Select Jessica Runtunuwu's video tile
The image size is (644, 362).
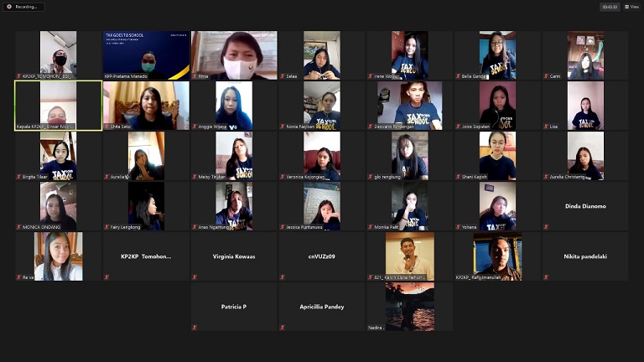pyautogui.click(x=322, y=205)
